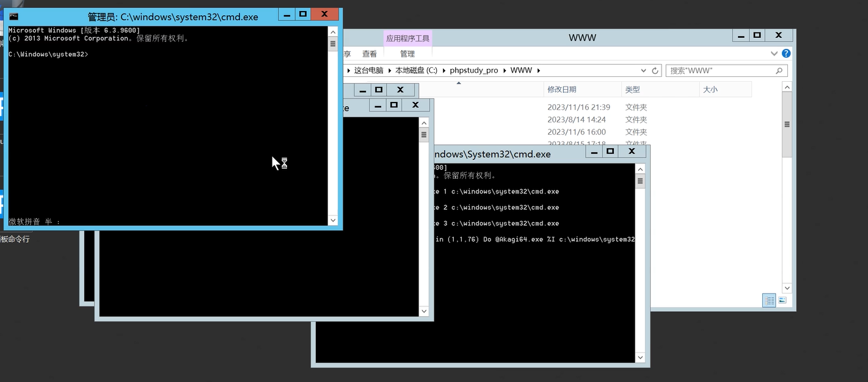The image size is (868, 382).
Task: Switch to details view layout icon
Action: point(769,300)
